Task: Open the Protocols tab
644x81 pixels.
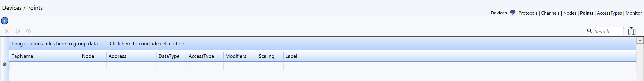Action: (x=528, y=13)
